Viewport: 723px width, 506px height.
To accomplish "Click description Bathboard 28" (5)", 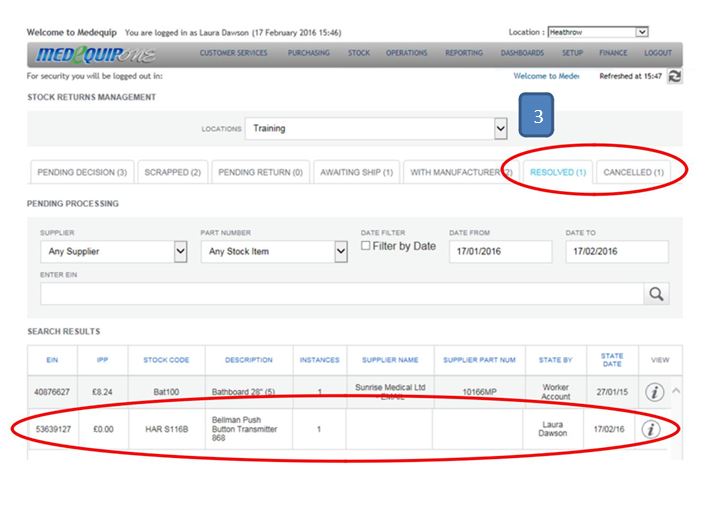I will (243, 392).
